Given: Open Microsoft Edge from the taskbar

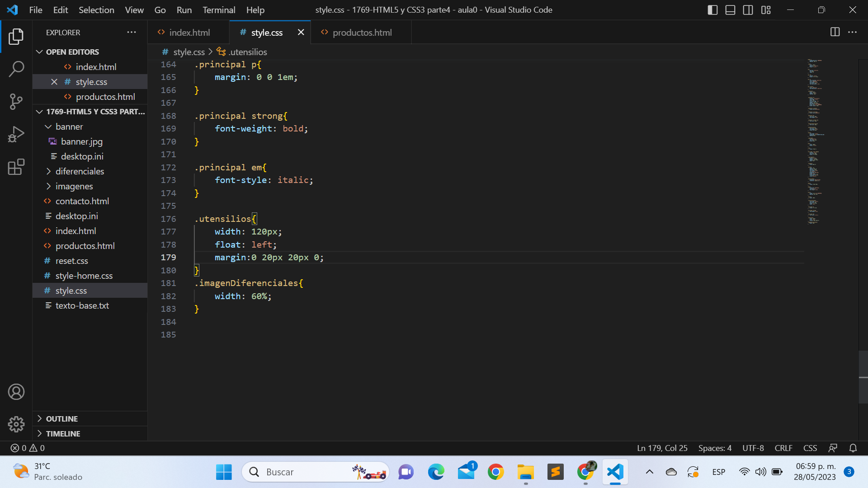Looking at the screenshot, I should (x=436, y=472).
